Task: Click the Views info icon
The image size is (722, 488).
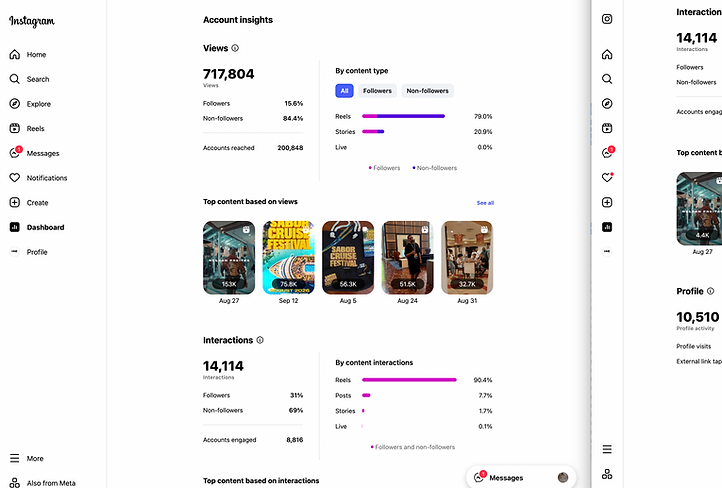Action: pyautogui.click(x=236, y=48)
